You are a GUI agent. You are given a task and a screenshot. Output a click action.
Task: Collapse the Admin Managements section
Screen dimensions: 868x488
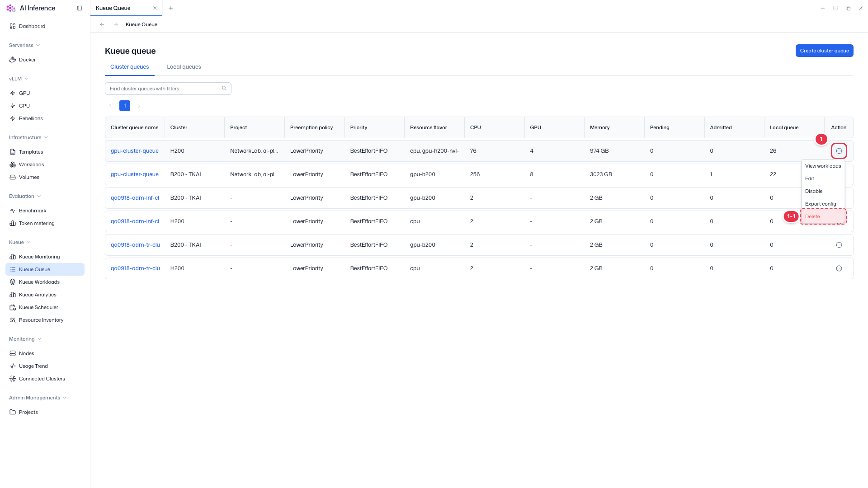(x=65, y=398)
